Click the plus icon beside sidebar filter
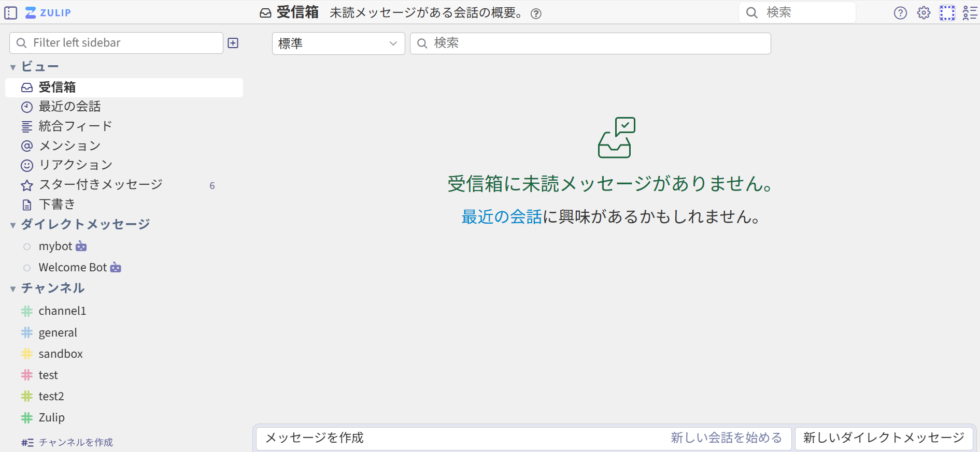 point(233,43)
